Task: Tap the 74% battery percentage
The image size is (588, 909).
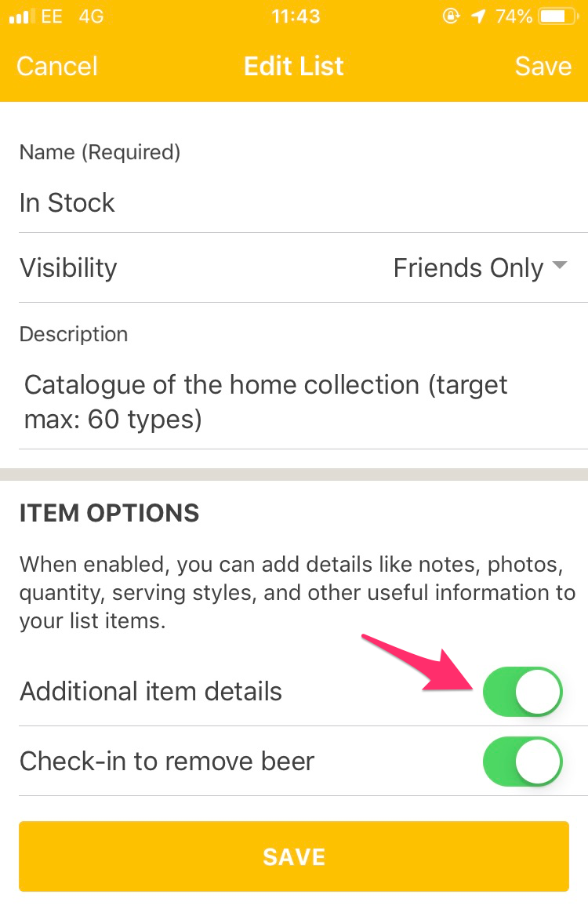Action: [514, 16]
